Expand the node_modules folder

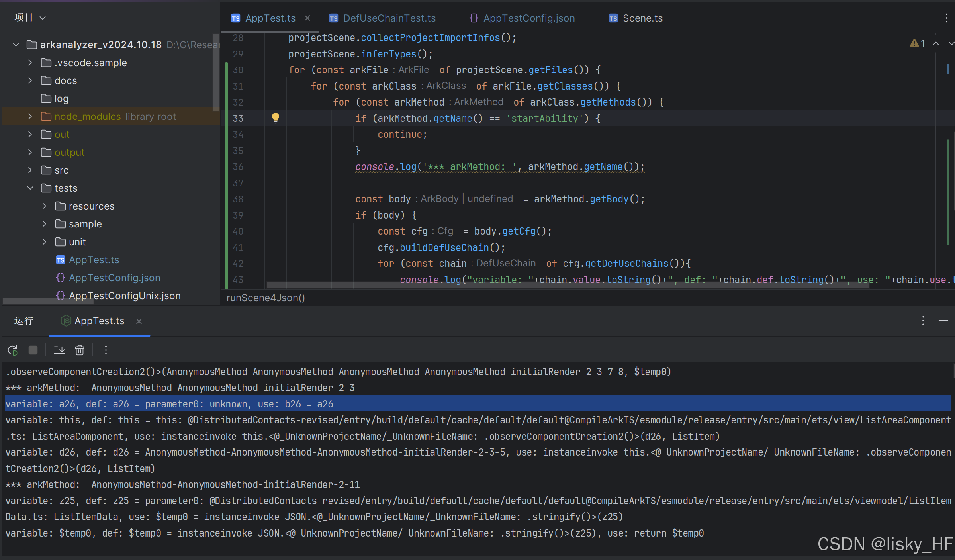click(30, 116)
